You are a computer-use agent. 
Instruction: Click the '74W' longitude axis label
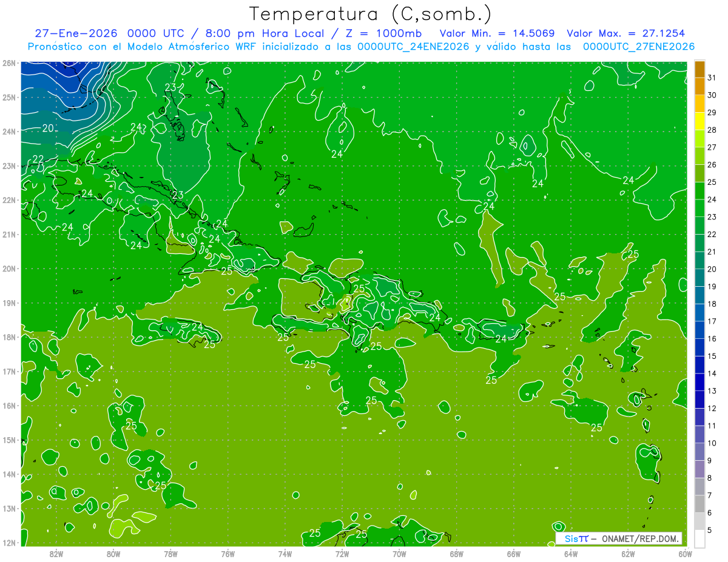click(x=285, y=554)
